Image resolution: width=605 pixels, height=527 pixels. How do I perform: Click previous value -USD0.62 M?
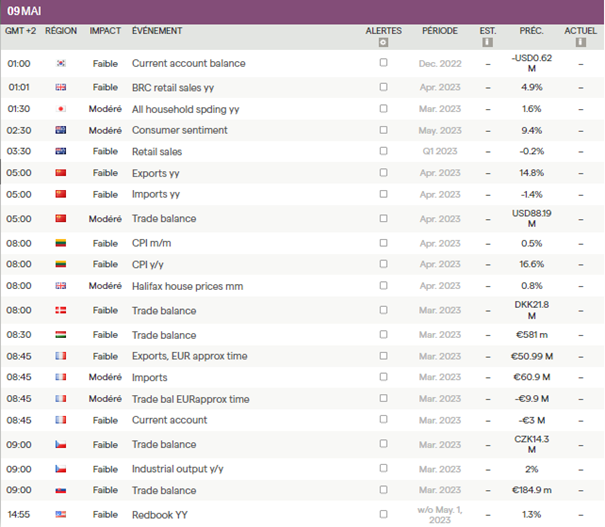pyautogui.click(x=532, y=63)
